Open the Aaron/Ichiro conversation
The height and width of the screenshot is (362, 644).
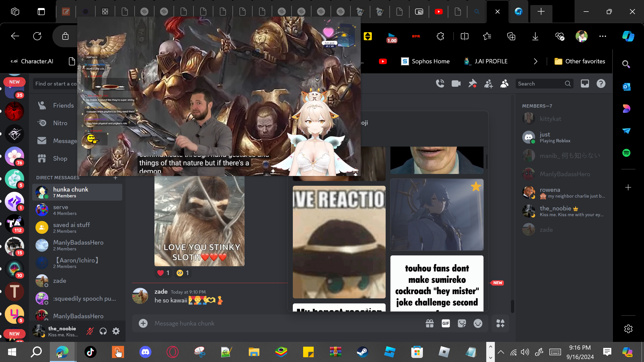(x=77, y=263)
